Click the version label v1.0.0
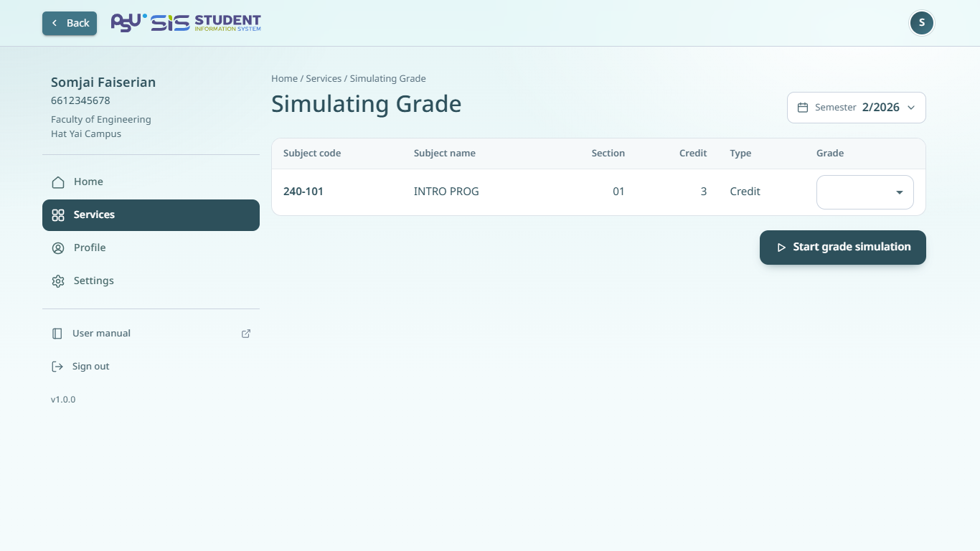Viewport: 980px width, 551px height. (x=63, y=400)
